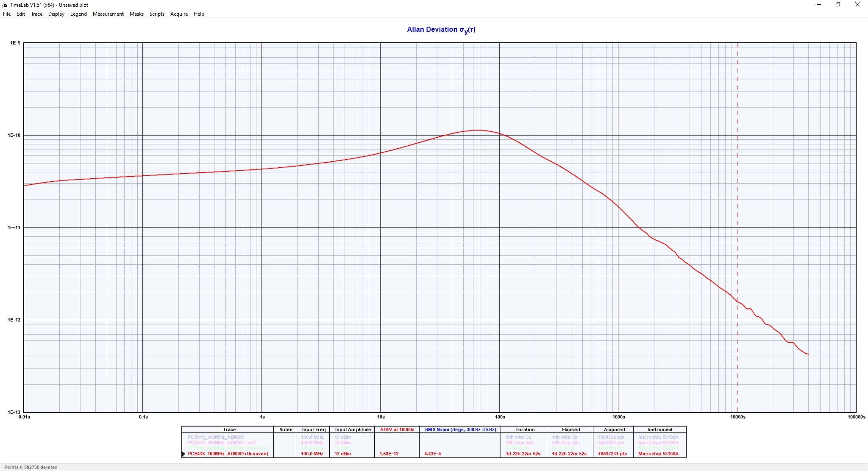This screenshot has height=471, width=868.
Task: Open the Scripts menu
Action: (x=157, y=14)
